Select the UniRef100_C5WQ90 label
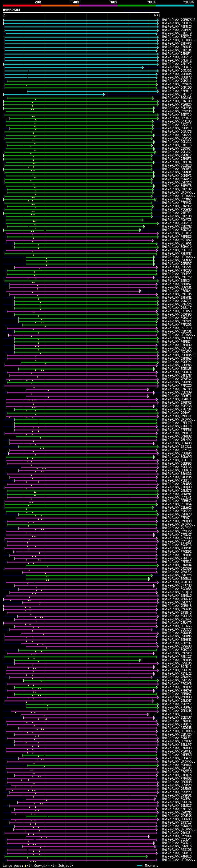Viewport: 197px width, 868px height. 177,453
